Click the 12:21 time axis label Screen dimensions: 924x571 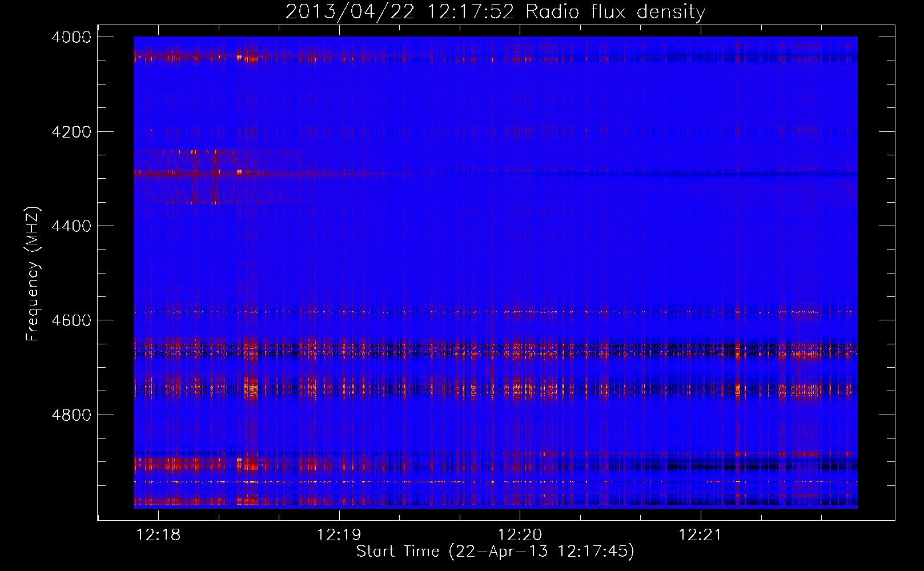click(700, 535)
